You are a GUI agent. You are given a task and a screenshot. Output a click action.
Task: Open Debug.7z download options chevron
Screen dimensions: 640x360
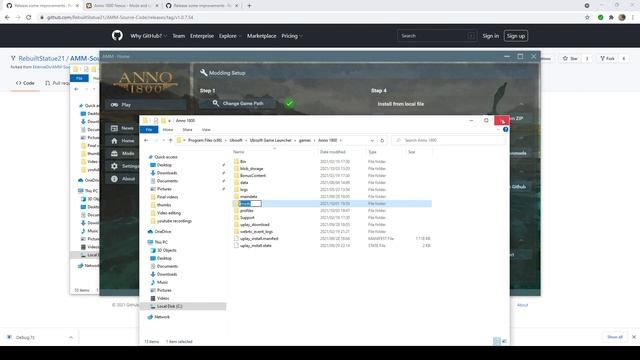coord(71,338)
